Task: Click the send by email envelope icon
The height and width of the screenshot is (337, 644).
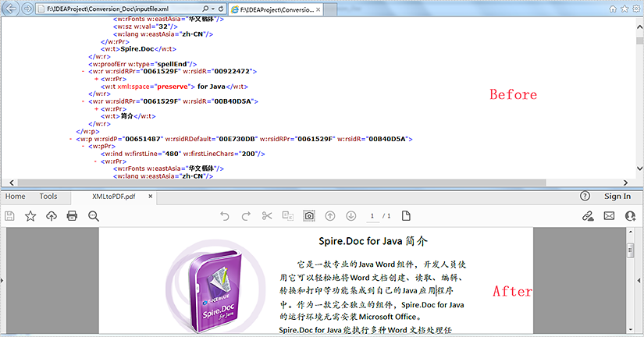Action: pyautogui.click(x=609, y=216)
